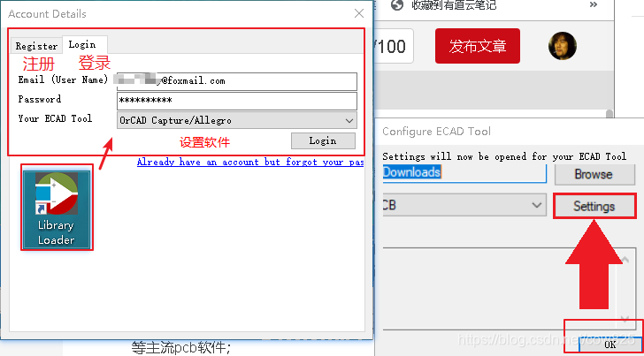Click the red 发布文章 publish button
The image size is (644, 356).
pyautogui.click(x=478, y=46)
